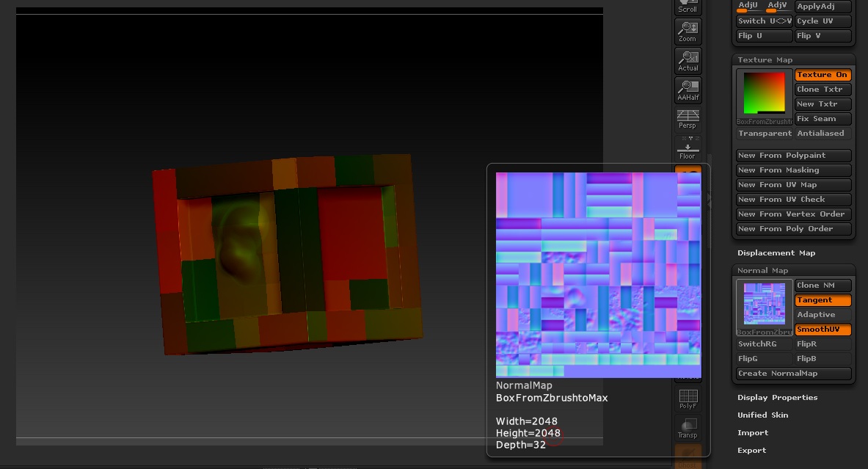Expand the Export section
The height and width of the screenshot is (469, 868).
752,451
